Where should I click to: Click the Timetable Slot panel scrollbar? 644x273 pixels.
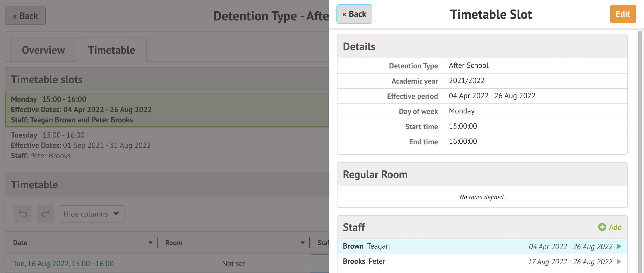coord(640,136)
